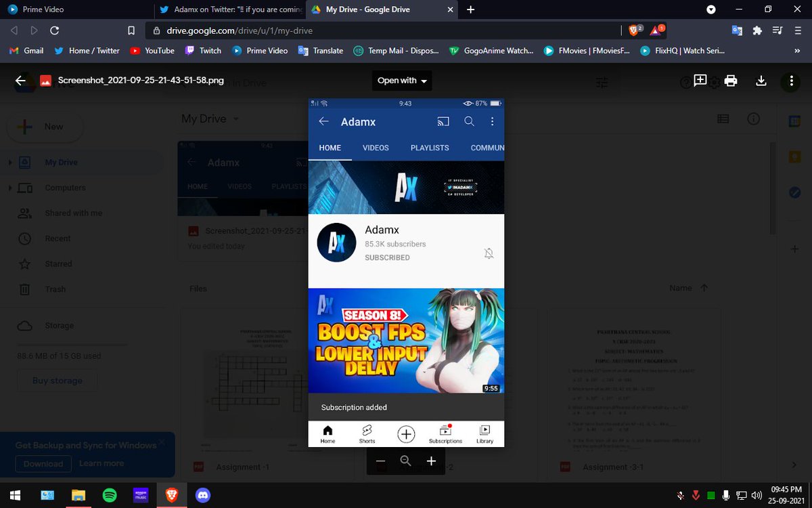The width and height of the screenshot is (812, 508).
Task: Switch Drive to list layout view
Action: (723, 119)
